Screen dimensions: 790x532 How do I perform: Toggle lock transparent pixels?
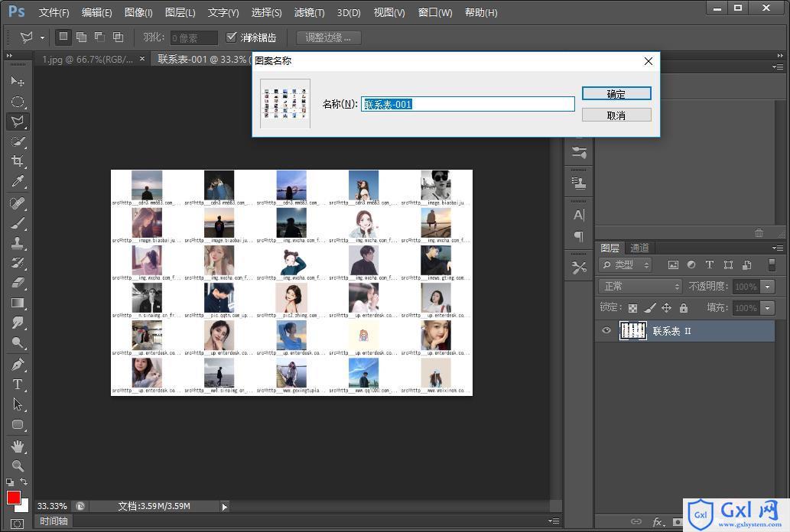click(x=632, y=308)
